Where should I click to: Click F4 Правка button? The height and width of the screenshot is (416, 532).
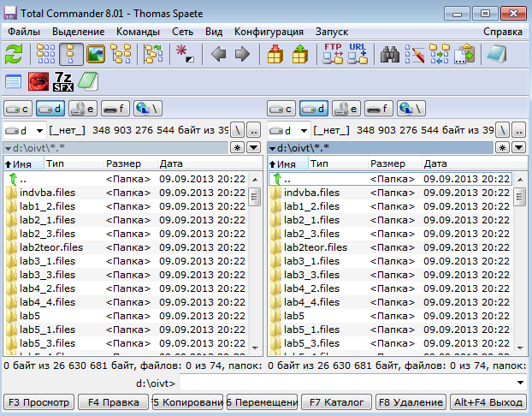113,402
